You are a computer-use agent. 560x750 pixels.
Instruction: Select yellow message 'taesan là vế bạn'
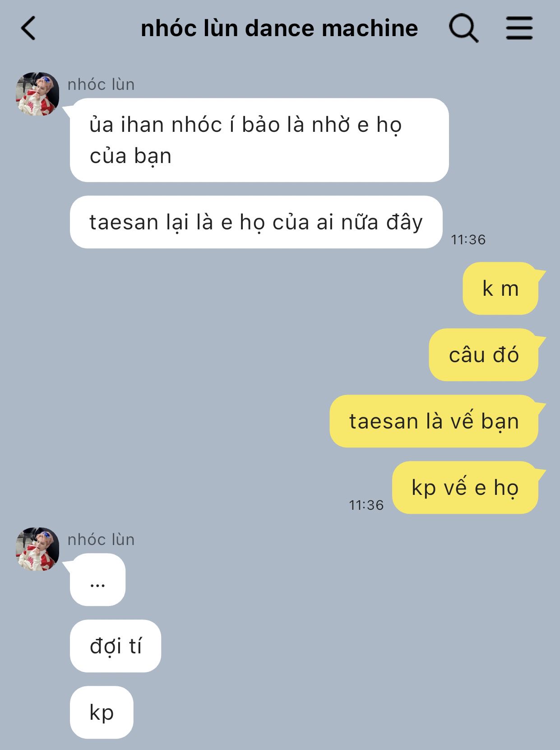click(434, 421)
